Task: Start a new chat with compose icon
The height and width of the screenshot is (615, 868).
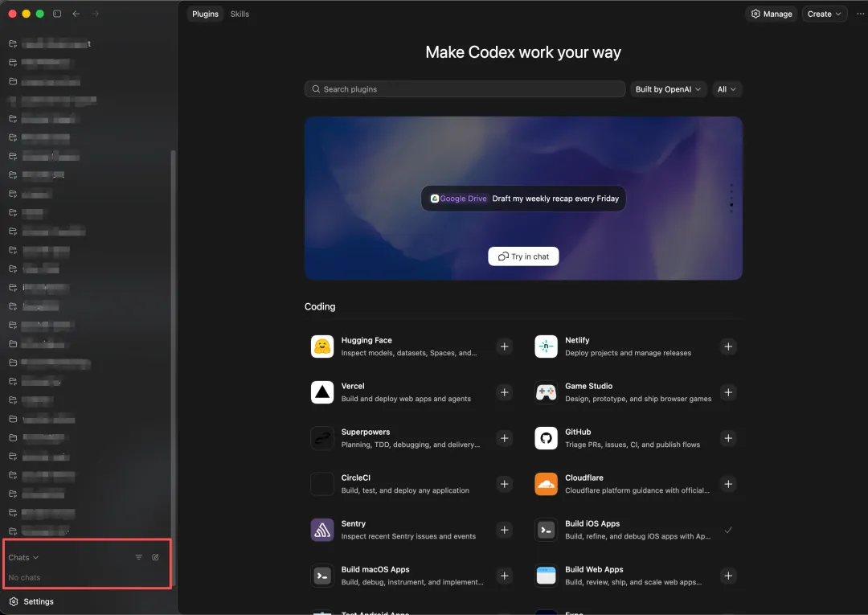Action: 156,557
